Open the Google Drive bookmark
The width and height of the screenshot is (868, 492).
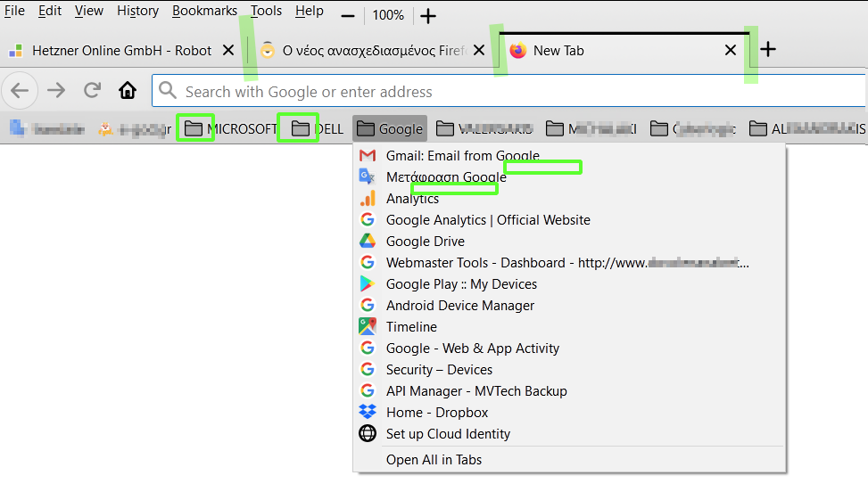coord(570,241)
